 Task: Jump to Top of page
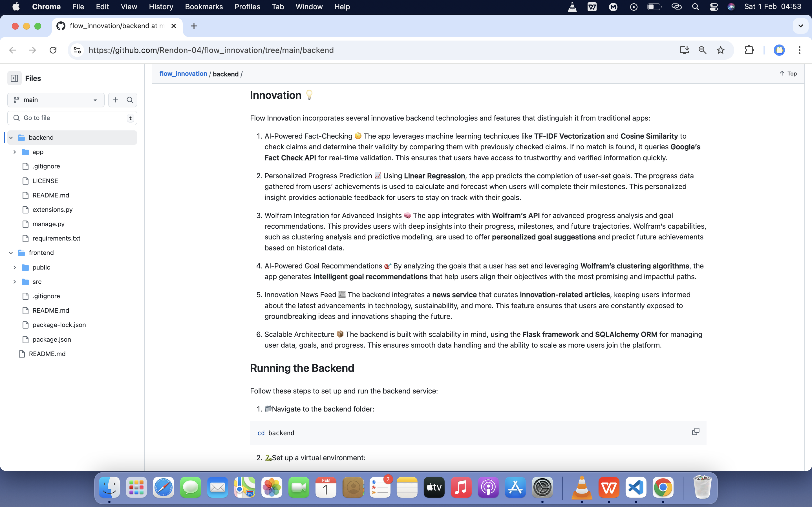(x=788, y=74)
